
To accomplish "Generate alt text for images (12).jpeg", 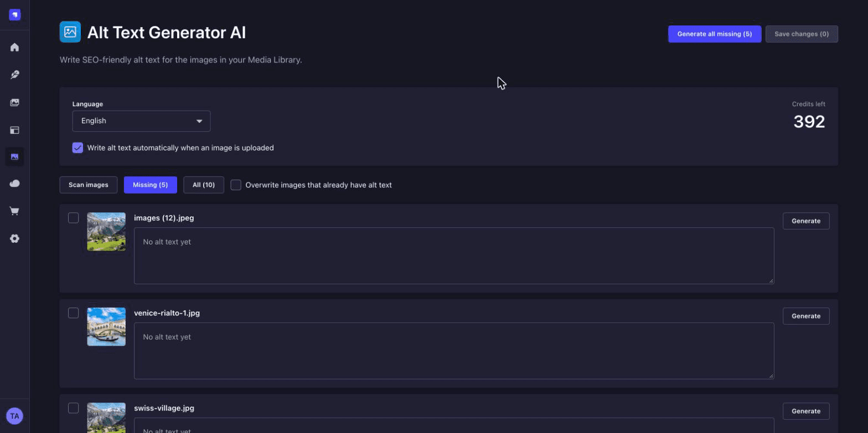I will click(x=806, y=221).
